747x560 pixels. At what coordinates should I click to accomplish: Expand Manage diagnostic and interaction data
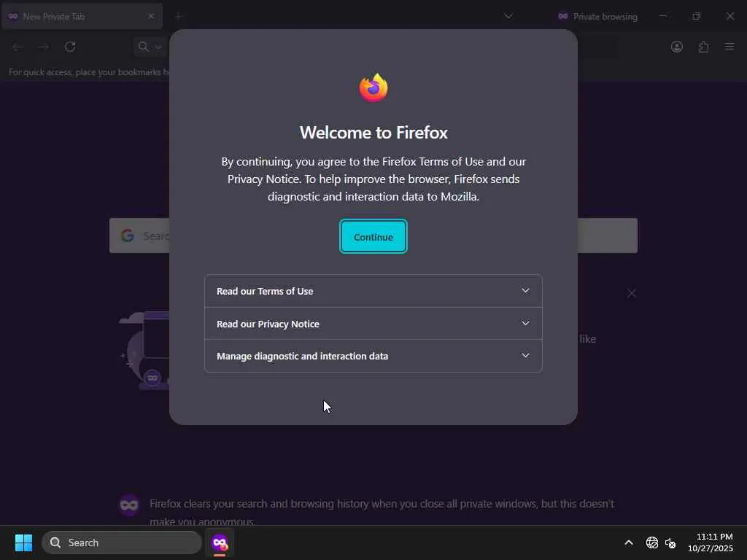click(373, 356)
